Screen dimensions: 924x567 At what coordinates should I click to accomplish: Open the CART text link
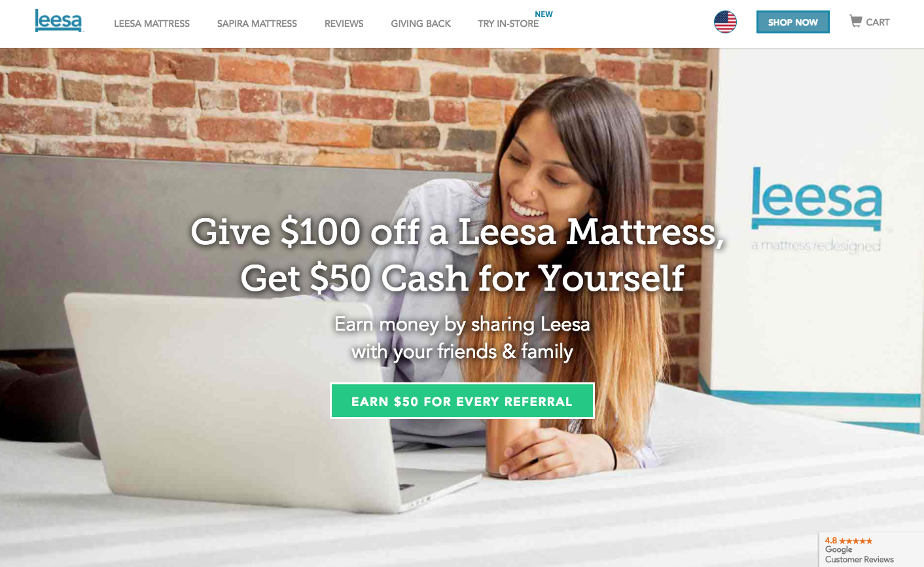tap(878, 22)
